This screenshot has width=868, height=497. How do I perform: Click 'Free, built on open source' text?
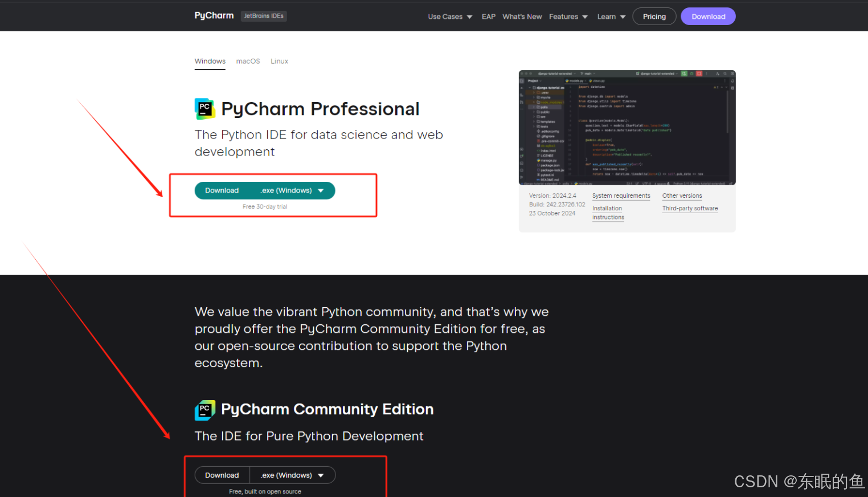(x=265, y=492)
